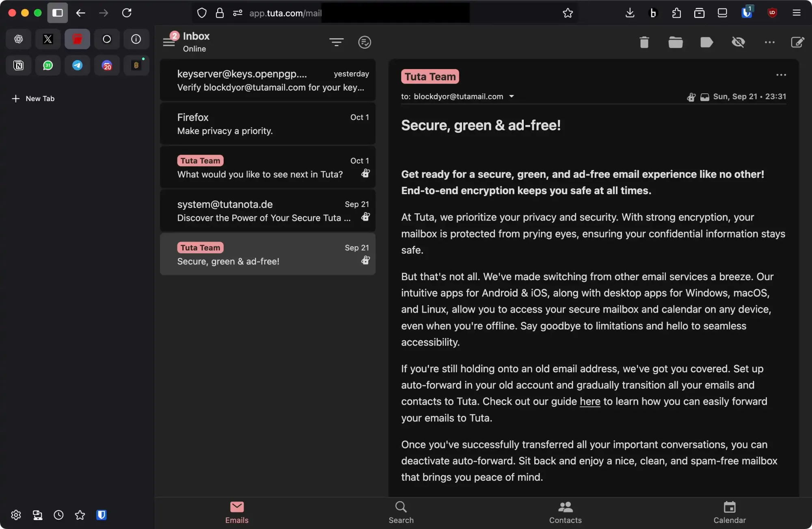The width and height of the screenshot is (812, 529).
Task: Open a New Tab from the sidebar
Action: pyautogui.click(x=33, y=99)
